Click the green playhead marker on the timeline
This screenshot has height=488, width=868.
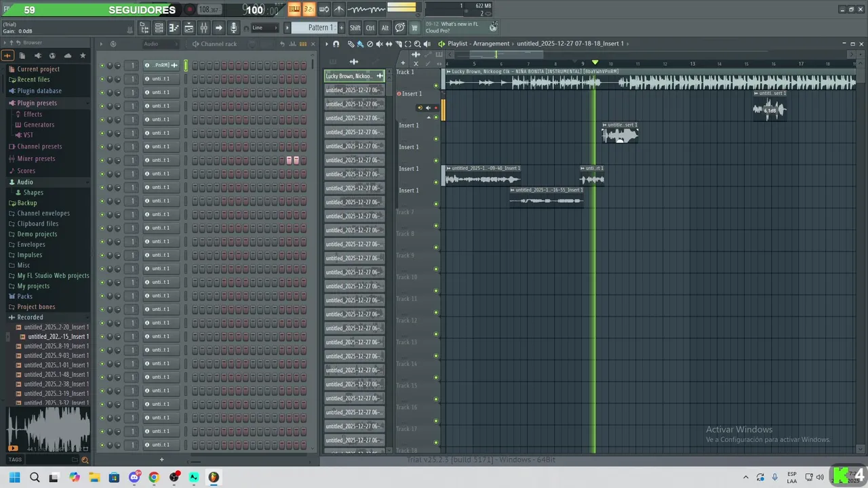pos(595,62)
